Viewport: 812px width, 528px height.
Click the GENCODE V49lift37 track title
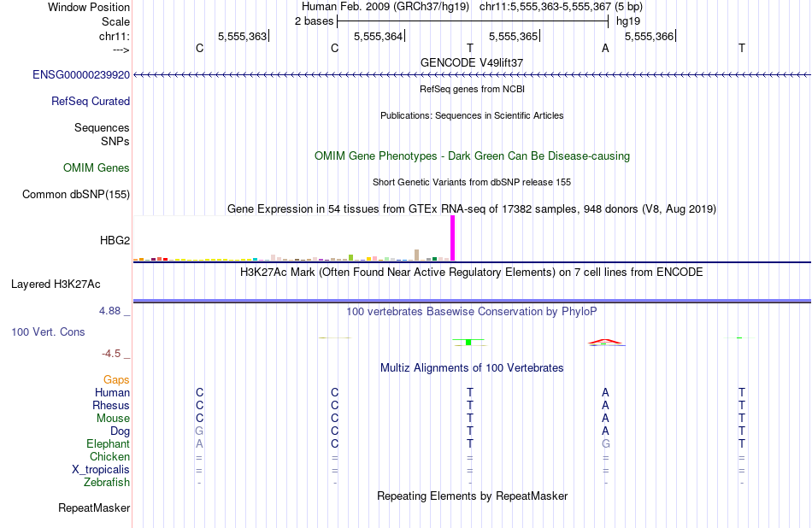pyautogui.click(x=472, y=62)
